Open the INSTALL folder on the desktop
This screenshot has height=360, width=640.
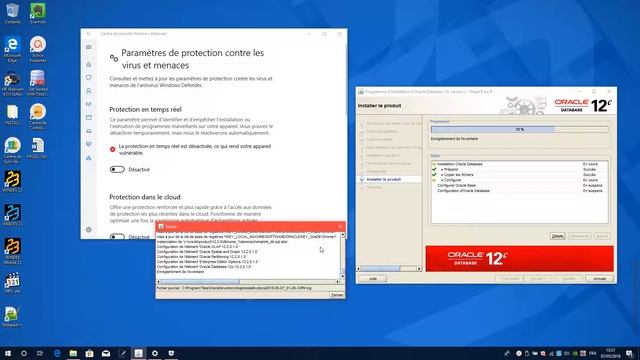(12, 115)
